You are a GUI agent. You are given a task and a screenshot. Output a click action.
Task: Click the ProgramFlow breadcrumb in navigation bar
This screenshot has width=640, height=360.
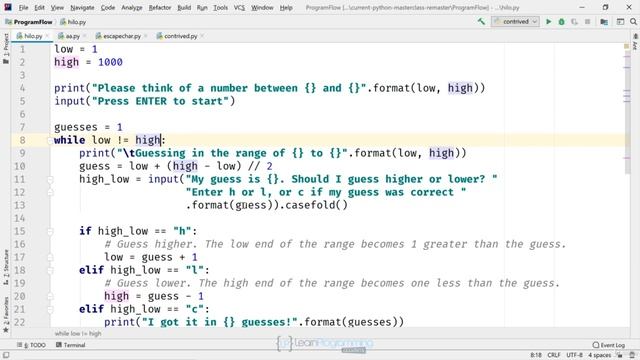pos(29,22)
